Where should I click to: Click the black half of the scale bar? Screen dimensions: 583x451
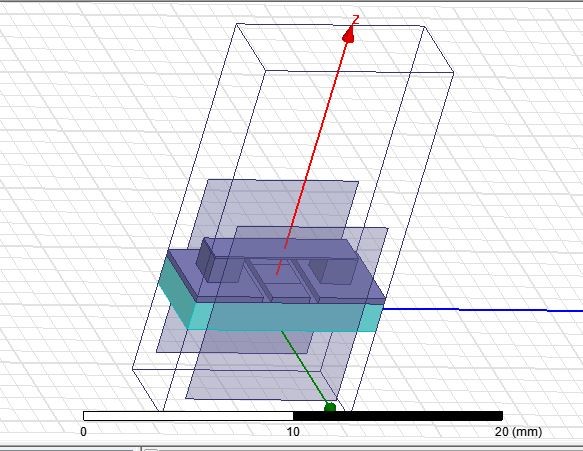398,416
